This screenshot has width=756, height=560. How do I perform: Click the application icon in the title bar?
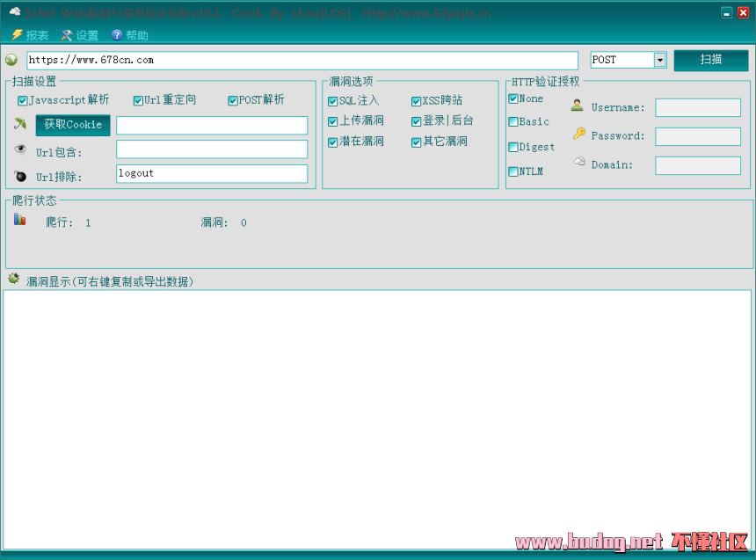pos(16,11)
